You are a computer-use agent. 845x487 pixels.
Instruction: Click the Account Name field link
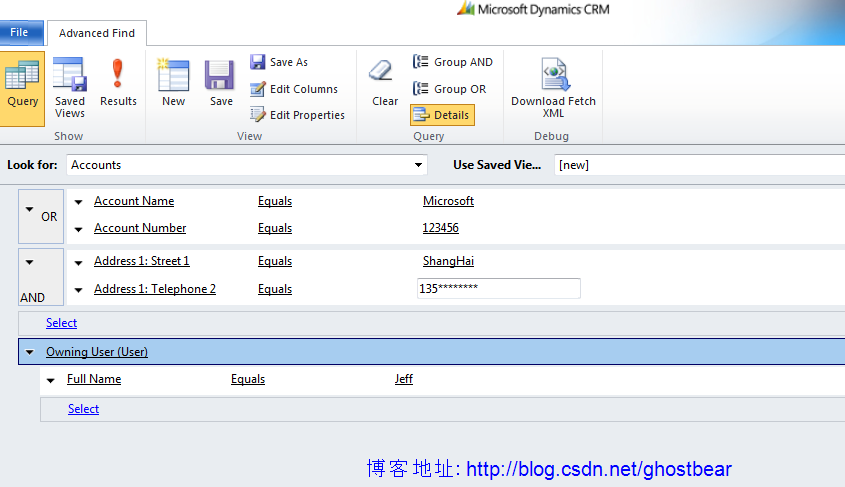[x=134, y=201]
